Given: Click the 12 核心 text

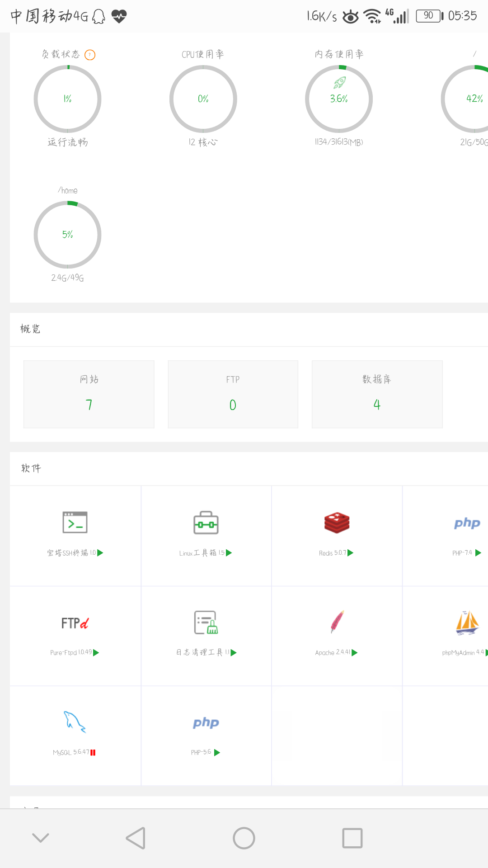Looking at the screenshot, I should [x=203, y=142].
